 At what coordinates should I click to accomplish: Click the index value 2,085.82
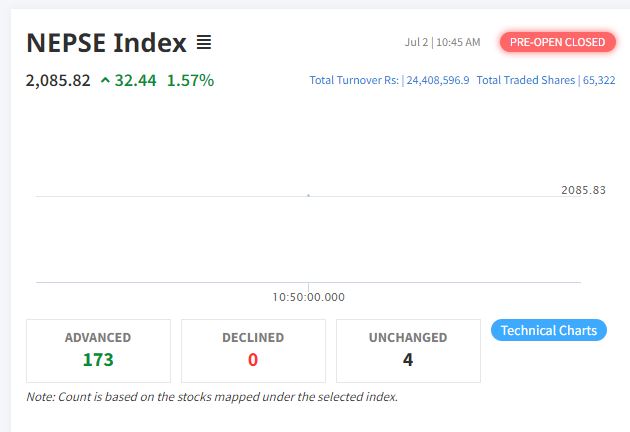coord(58,80)
